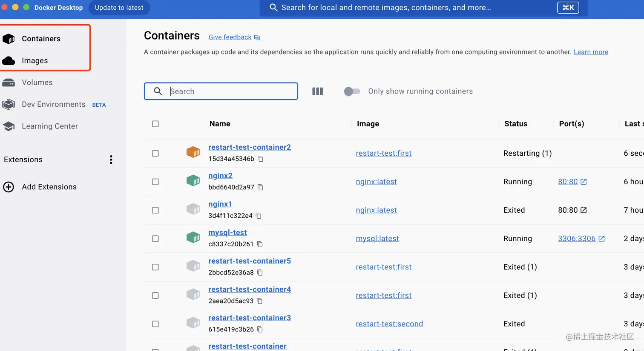Sort by the Name column header

point(220,124)
